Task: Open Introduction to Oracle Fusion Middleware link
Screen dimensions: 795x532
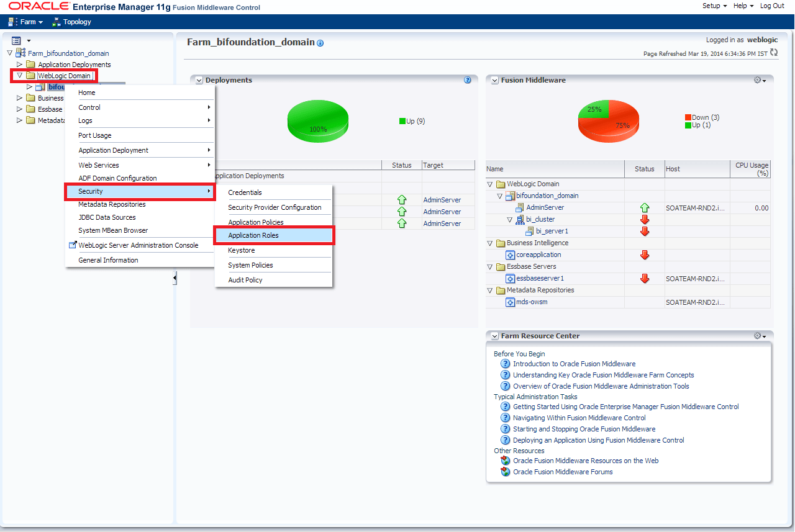Action: (574, 364)
